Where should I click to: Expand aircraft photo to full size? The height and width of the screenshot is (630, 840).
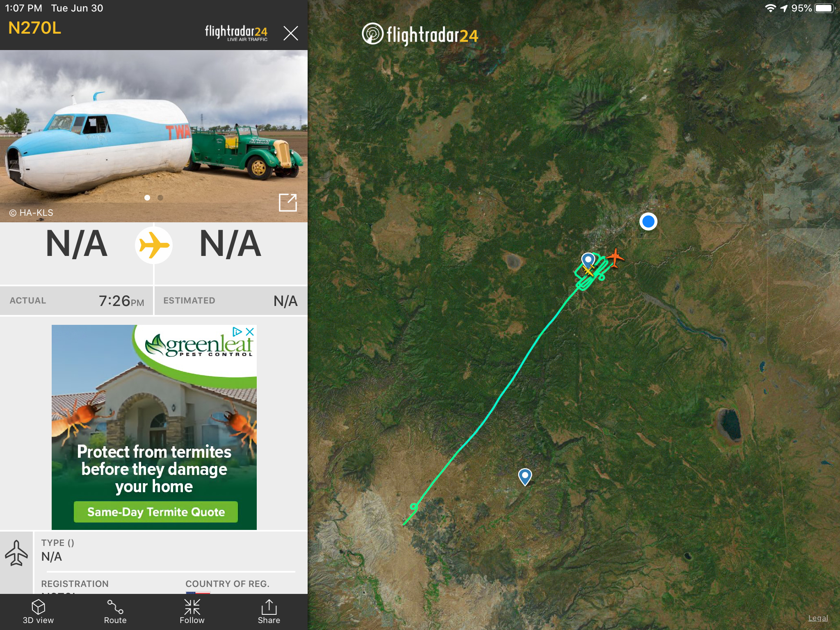coord(288,202)
